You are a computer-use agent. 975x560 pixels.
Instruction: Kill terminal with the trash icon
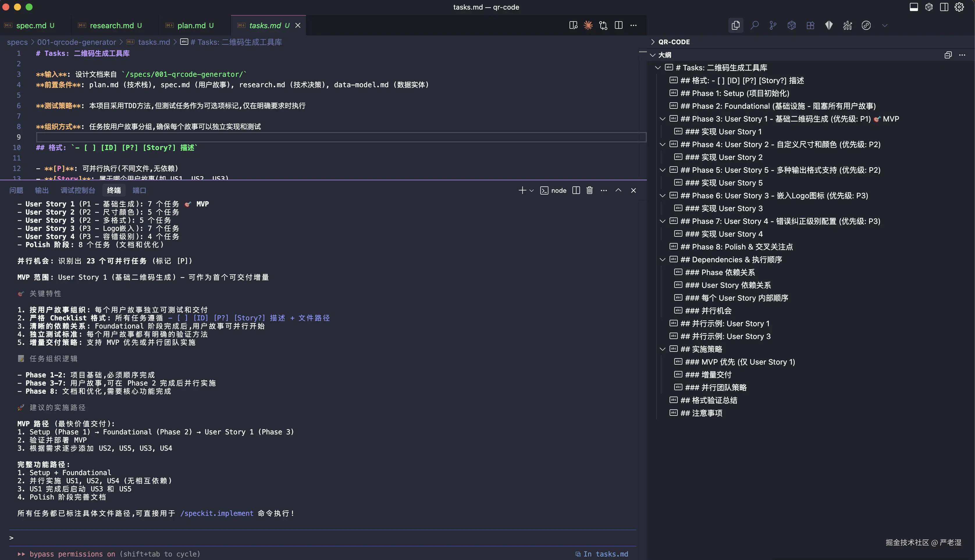click(590, 190)
